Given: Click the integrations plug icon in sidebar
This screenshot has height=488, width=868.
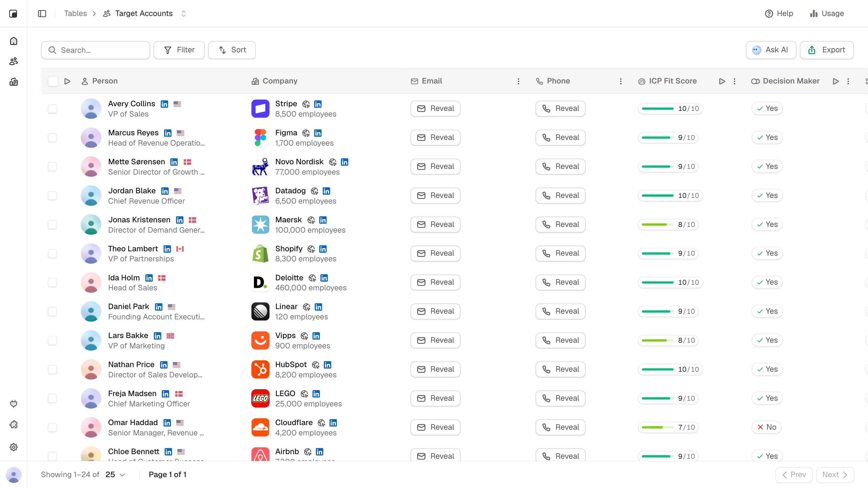Looking at the screenshot, I should [14, 403].
